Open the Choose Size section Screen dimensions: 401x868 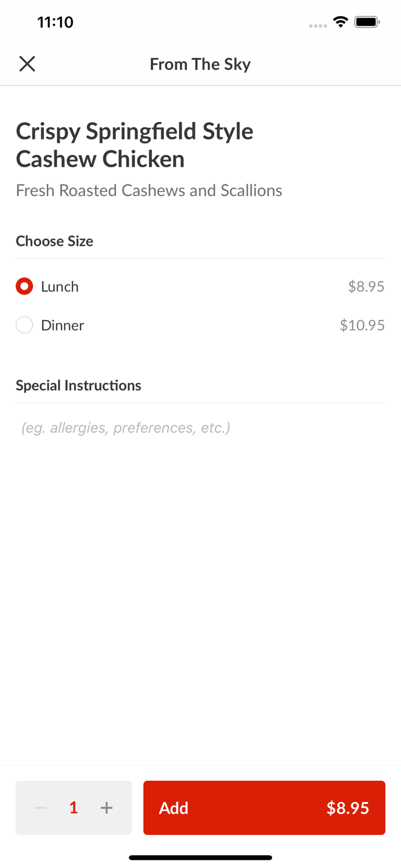pos(54,241)
